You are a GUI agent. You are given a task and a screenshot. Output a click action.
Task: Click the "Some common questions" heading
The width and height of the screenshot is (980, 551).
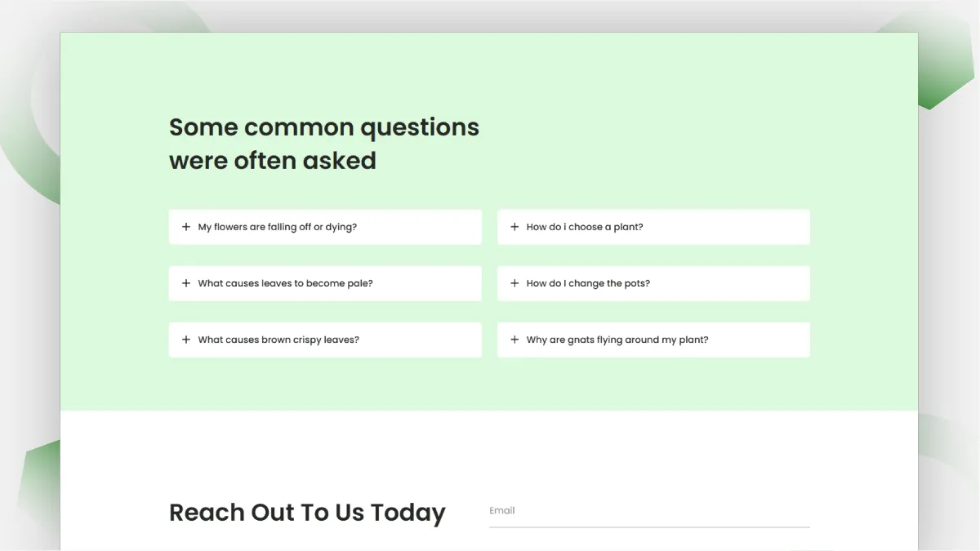point(324,127)
